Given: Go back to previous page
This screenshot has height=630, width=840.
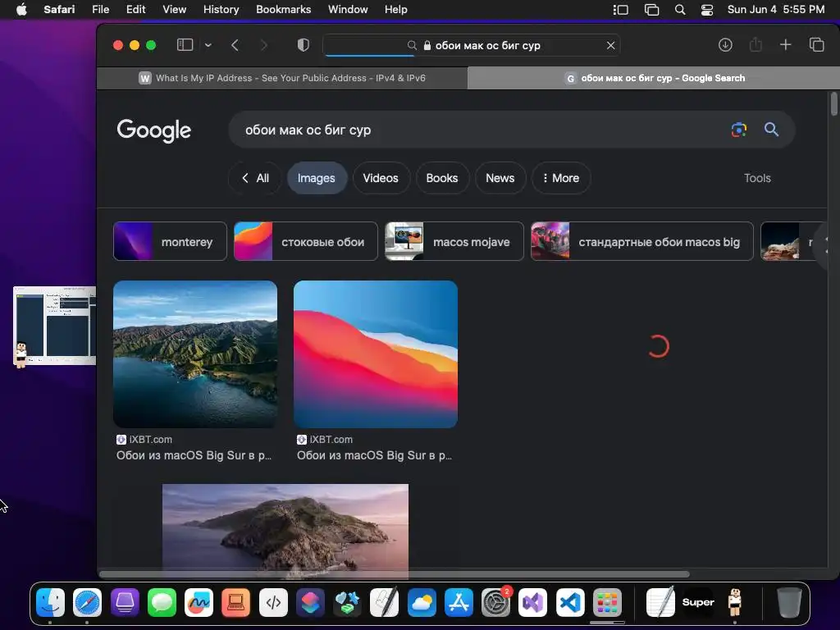Looking at the screenshot, I should pos(235,45).
